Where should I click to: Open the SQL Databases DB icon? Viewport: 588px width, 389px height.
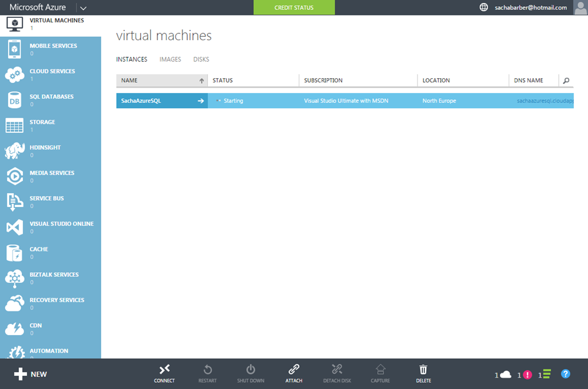pos(14,100)
